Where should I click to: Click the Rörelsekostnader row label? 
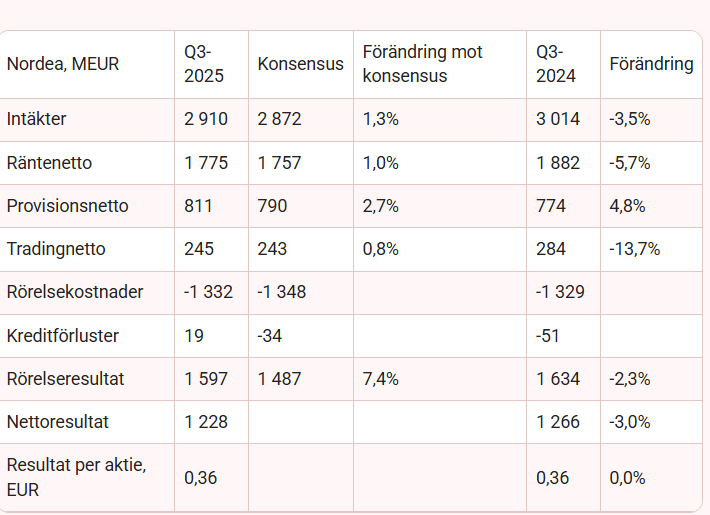tap(75, 292)
